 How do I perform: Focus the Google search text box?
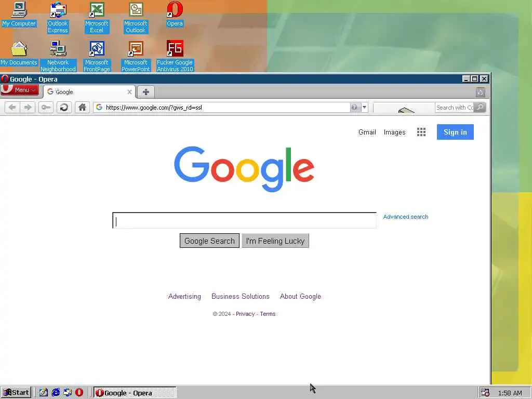(x=244, y=220)
